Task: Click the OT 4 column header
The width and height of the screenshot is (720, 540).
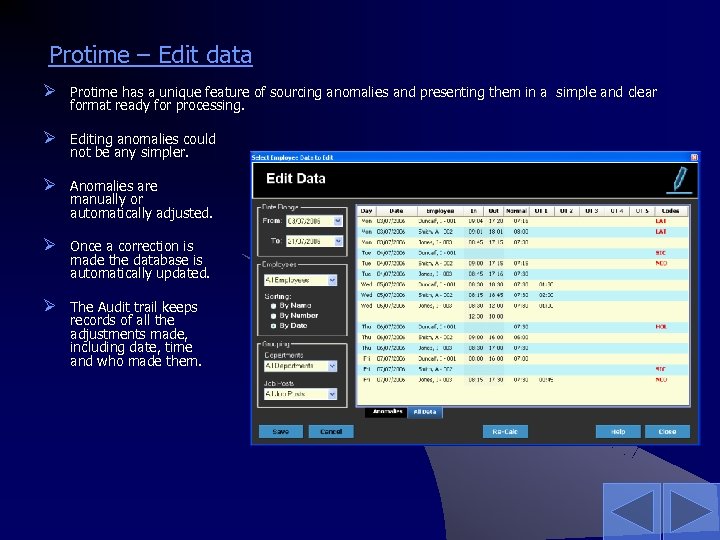Action: [617, 211]
